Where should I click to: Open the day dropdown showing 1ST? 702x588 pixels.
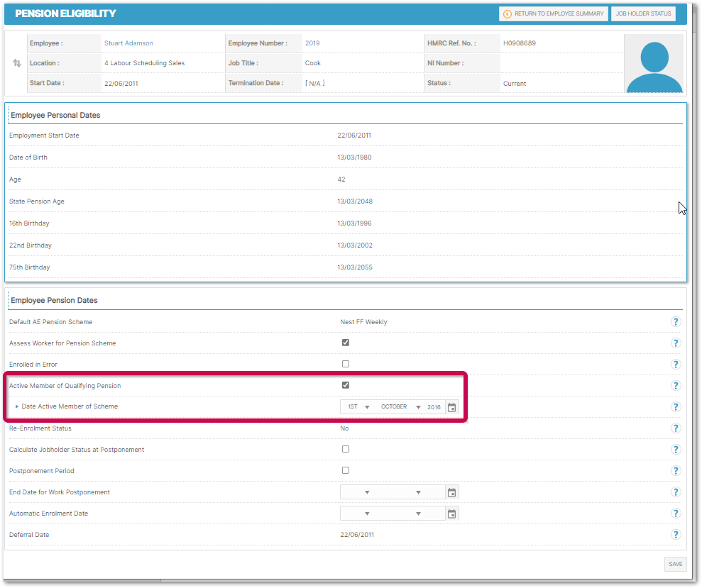point(358,407)
